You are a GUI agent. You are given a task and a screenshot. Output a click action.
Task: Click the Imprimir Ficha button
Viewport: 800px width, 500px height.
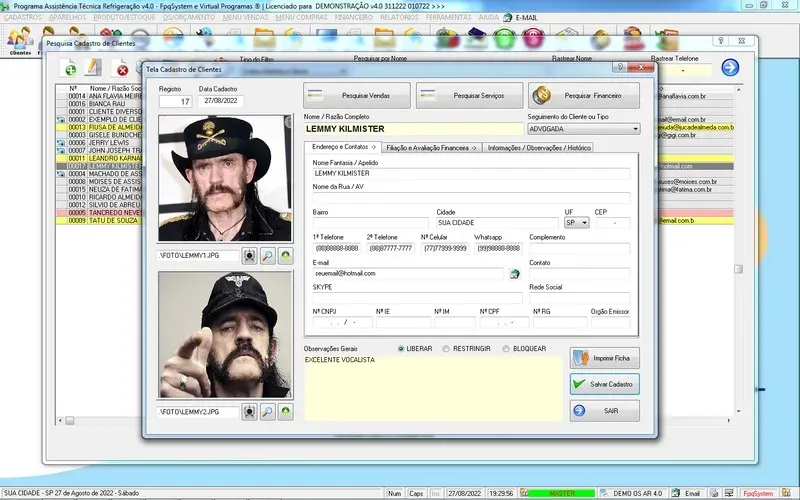(605, 358)
